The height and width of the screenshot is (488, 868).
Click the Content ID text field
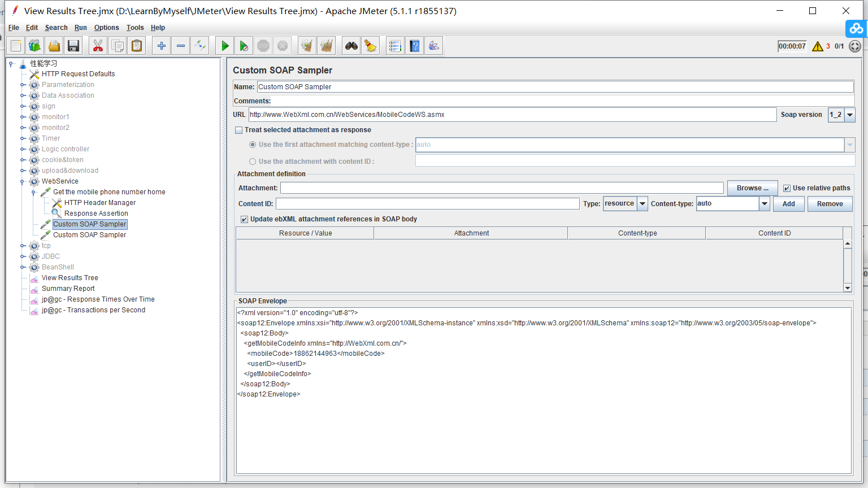428,204
